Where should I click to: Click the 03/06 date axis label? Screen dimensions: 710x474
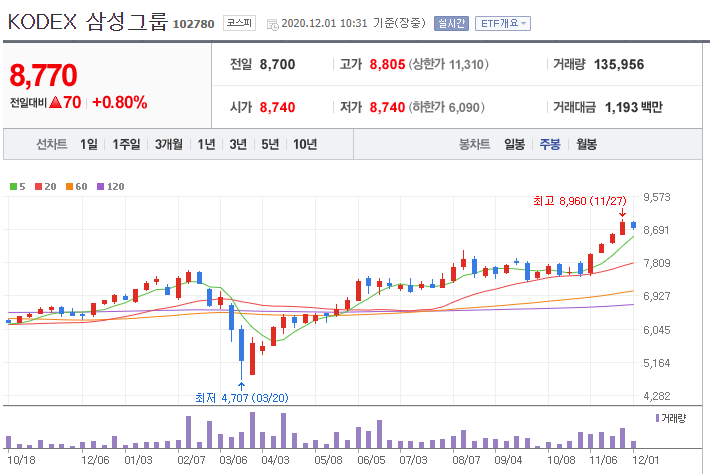coord(233,460)
